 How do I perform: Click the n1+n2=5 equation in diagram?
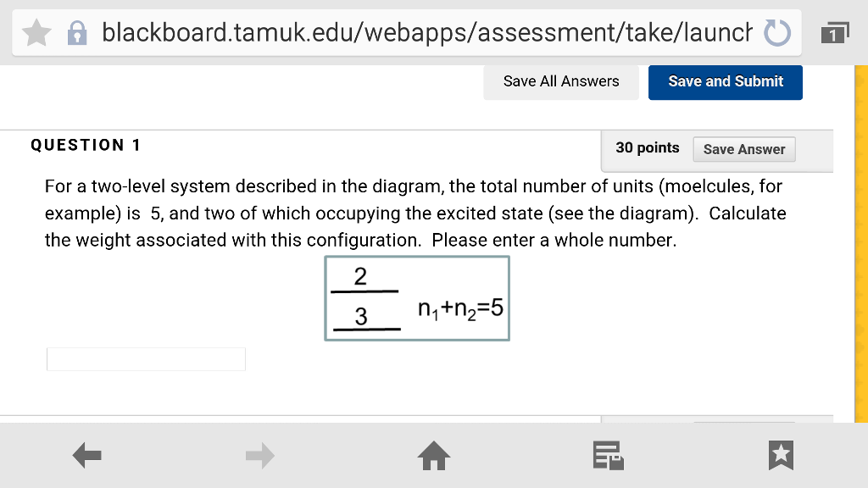(460, 308)
